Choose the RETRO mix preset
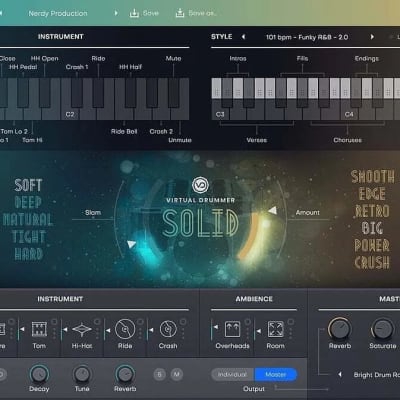 point(372,211)
